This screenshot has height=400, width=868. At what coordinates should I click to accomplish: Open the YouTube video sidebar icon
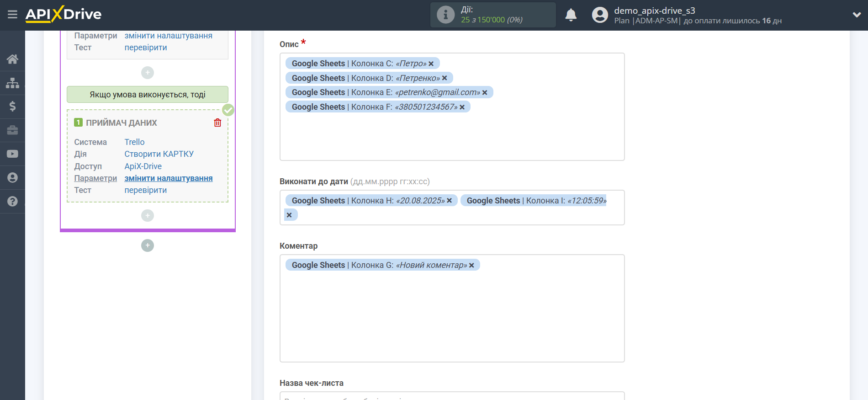12,154
